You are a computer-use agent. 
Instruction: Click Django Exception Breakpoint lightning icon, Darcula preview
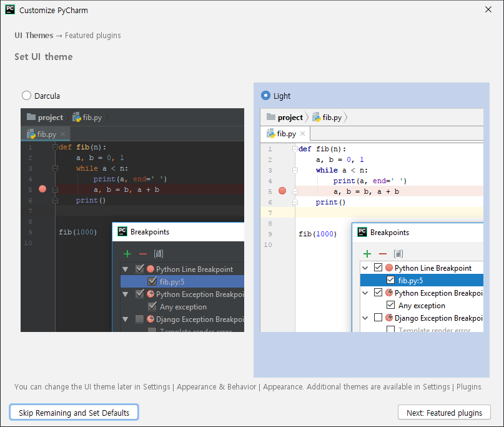pyautogui.click(x=151, y=319)
